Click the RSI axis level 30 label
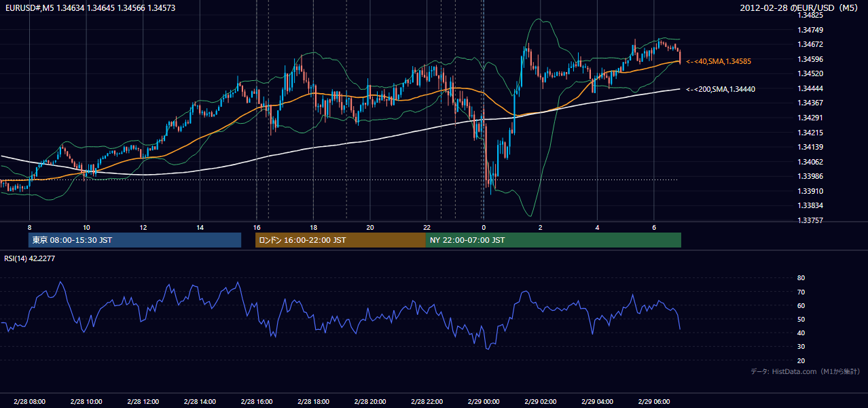The image size is (868, 408). point(801,347)
